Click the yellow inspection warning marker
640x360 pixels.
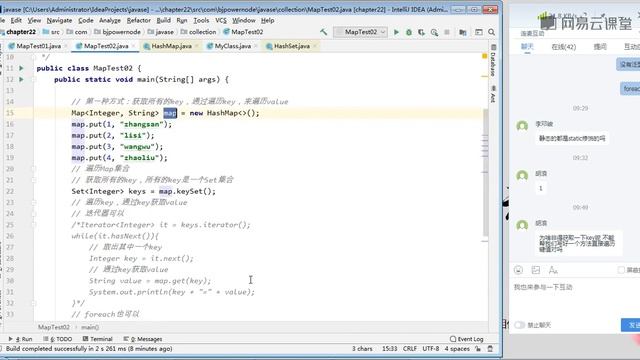[484, 56]
